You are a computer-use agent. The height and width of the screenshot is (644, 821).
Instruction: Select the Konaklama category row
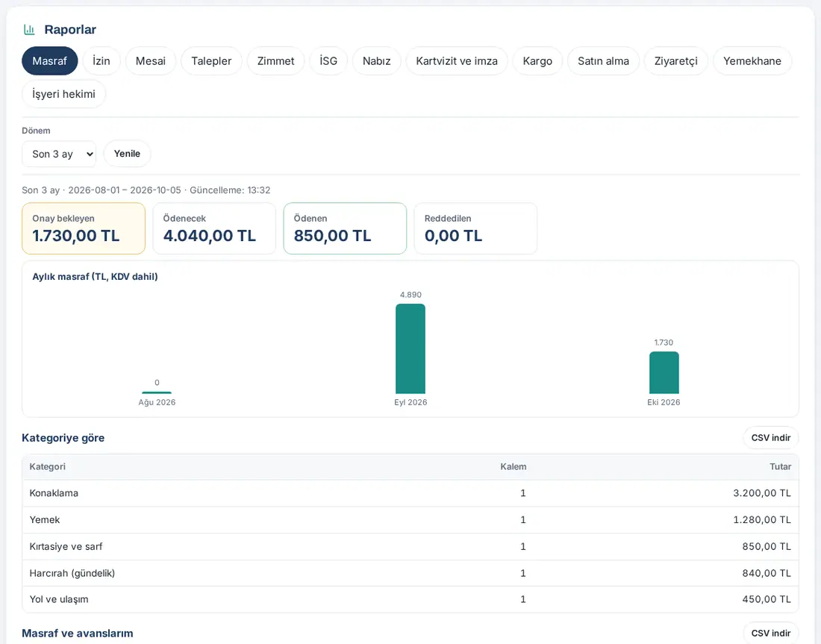[x=410, y=493]
